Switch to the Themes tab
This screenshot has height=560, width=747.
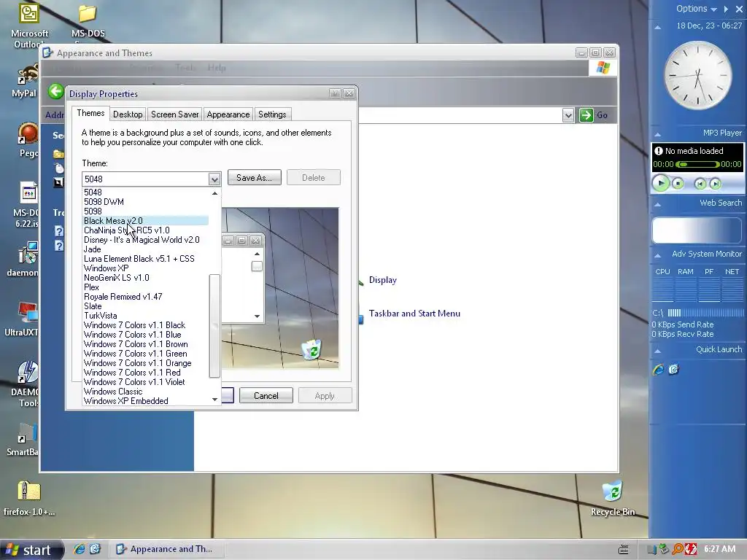(x=90, y=113)
